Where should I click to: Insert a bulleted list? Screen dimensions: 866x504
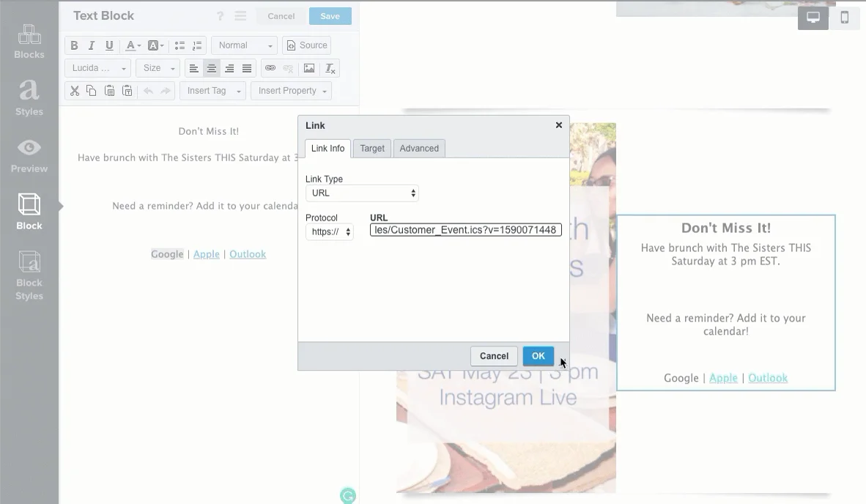point(180,45)
